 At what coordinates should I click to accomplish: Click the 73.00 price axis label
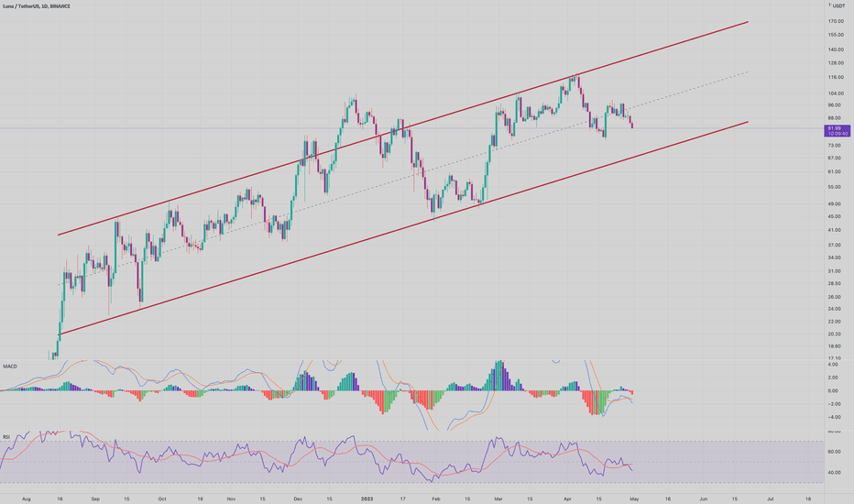click(835, 146)
